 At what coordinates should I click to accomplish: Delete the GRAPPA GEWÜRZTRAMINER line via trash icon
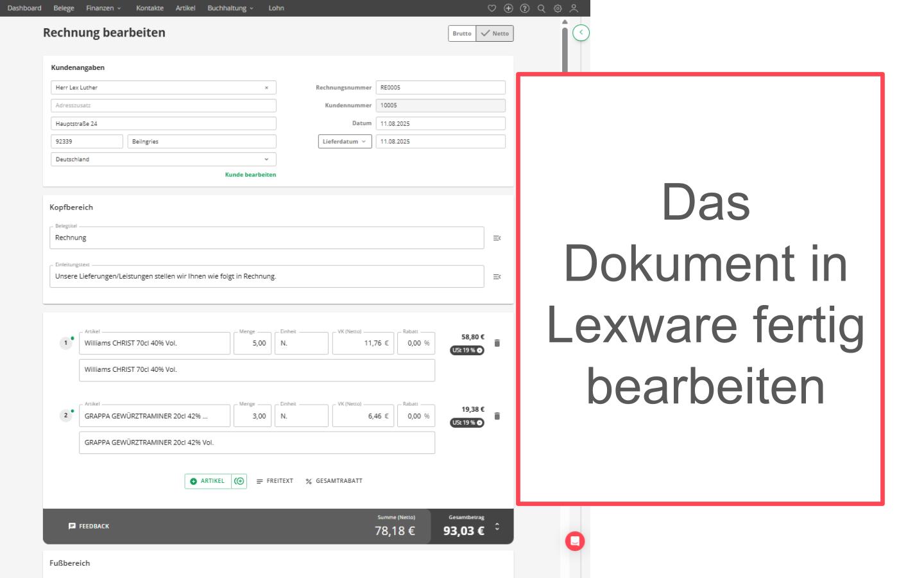click(497, 416)
